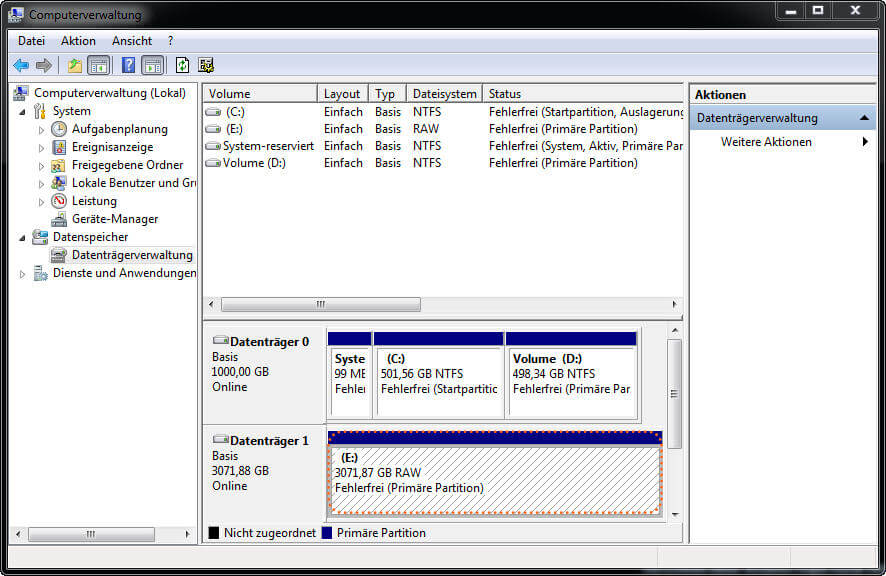886x576 pixels.
Task: Click the settings icon right of refresh
Action: [x=207, y=65]
